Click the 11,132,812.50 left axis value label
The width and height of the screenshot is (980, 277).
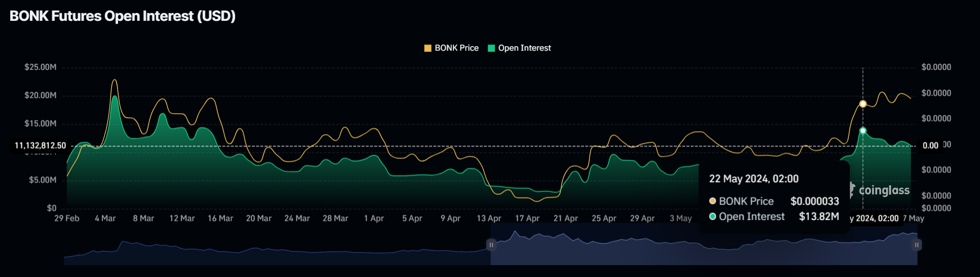(x=40, y=146)
